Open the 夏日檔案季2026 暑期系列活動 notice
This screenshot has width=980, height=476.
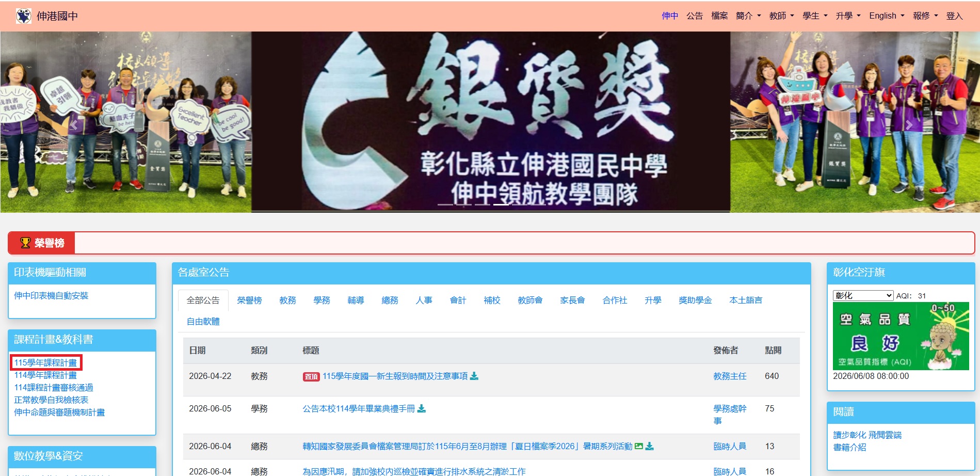(x=468, y=447)
